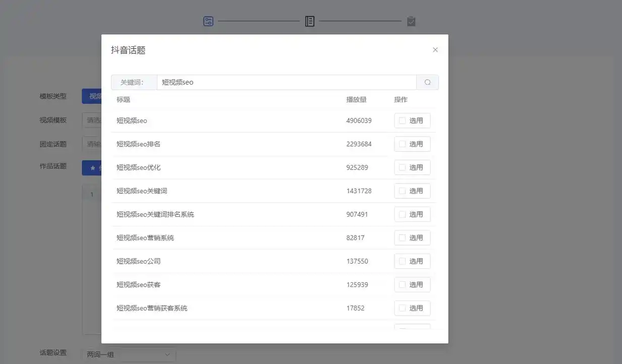Click the final checkmark step icon
622x364 pixels.
[x=411, y=21]
